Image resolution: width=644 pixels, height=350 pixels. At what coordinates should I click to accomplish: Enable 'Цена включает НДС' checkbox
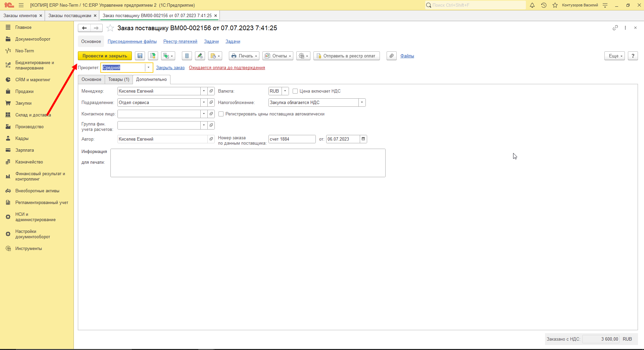(x=295, y=91)
